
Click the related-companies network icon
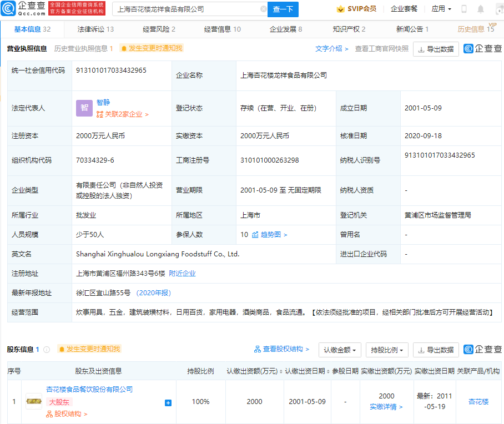tap(100, 114)
